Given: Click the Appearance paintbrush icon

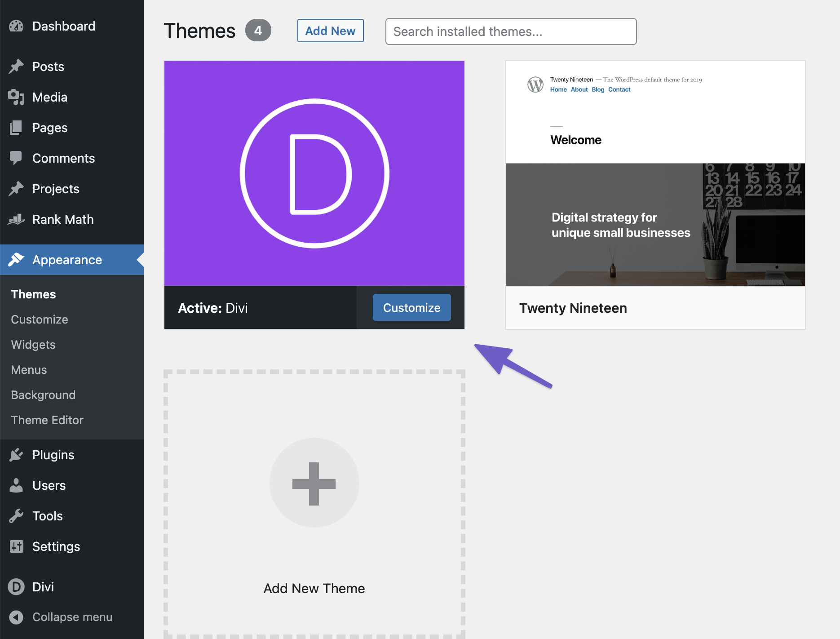Looking at the screenshot, I should [16, 260].
